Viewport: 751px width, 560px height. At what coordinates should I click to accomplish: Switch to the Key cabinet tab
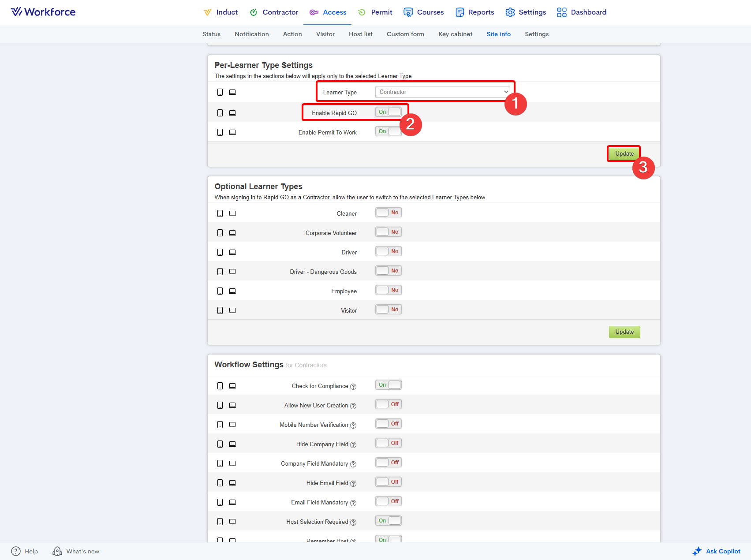pyautogui.click(x=455, y=34)
